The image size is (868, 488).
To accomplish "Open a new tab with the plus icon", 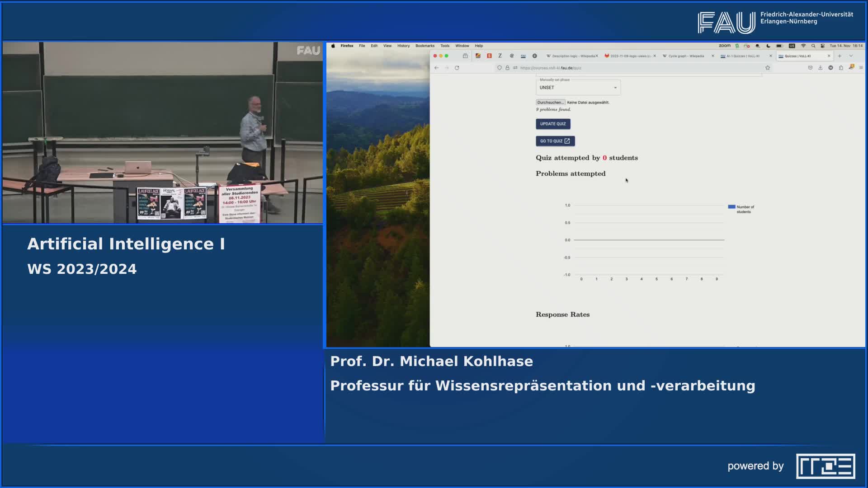I will point(840,56).
